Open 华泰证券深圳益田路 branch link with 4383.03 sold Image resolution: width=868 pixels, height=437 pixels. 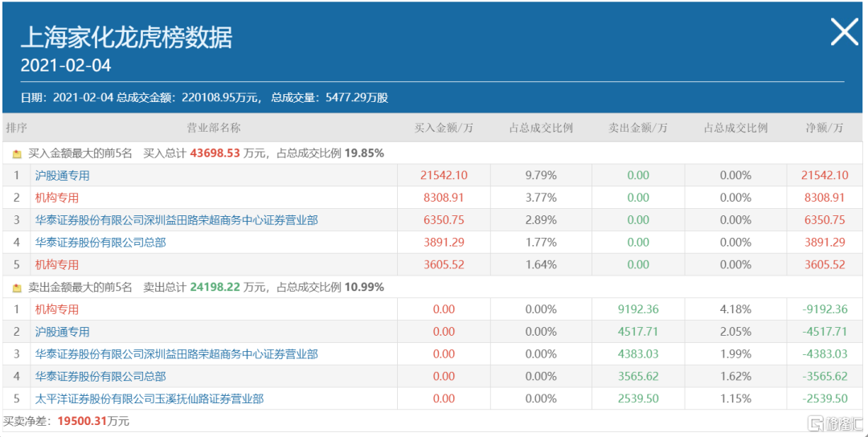pos(176,354)
